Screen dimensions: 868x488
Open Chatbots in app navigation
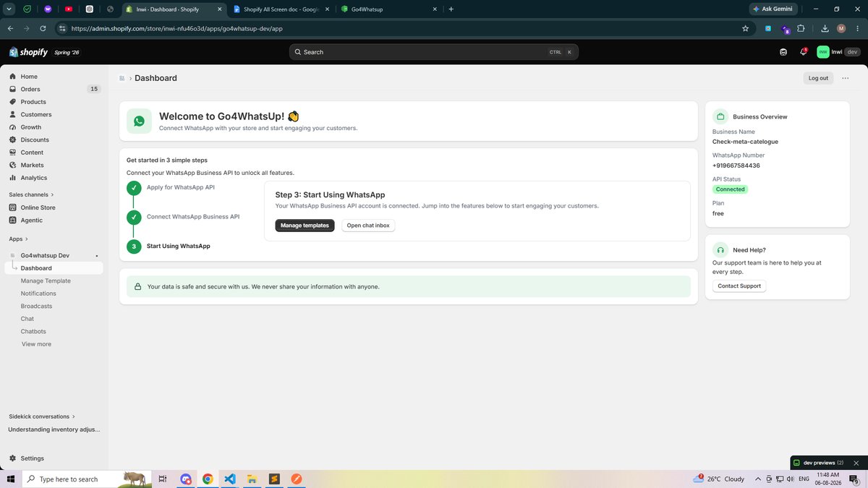click(x=33, y=331)
